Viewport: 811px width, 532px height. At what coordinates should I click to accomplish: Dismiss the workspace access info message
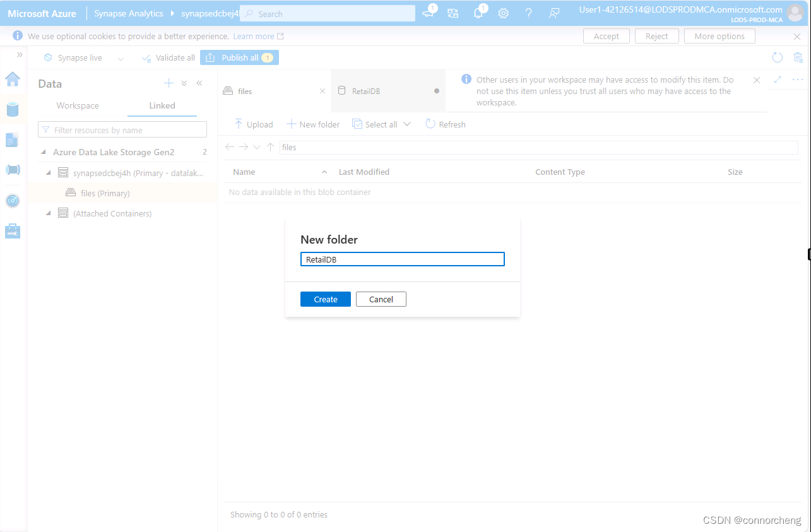757,80
